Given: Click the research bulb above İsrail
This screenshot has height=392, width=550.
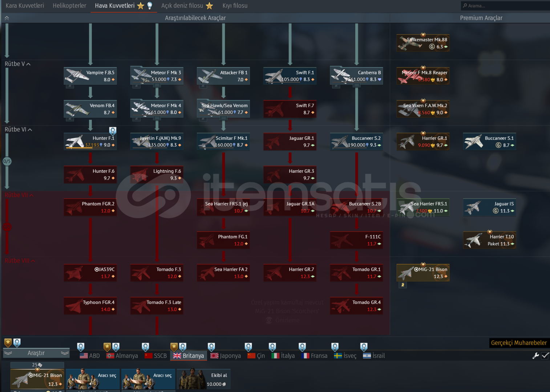Looking at the screenshot, I should (x=364, y=347).
